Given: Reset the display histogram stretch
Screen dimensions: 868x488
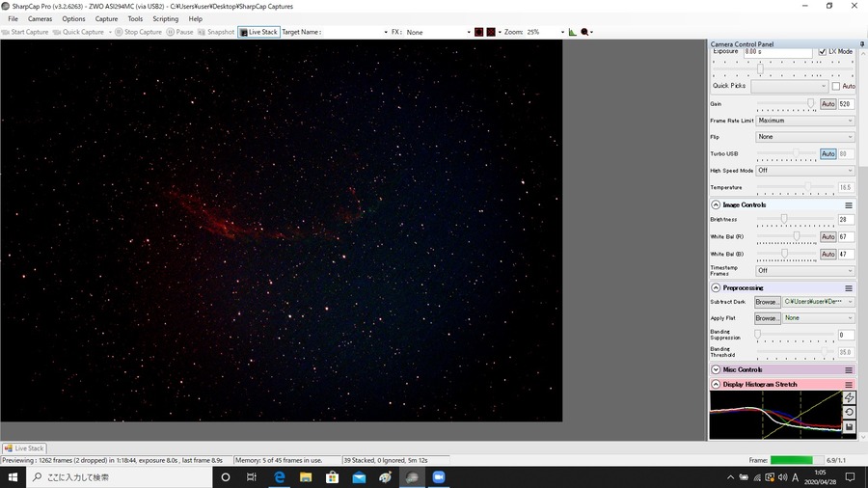Looking at the screenshot, I should coord(849,413).
